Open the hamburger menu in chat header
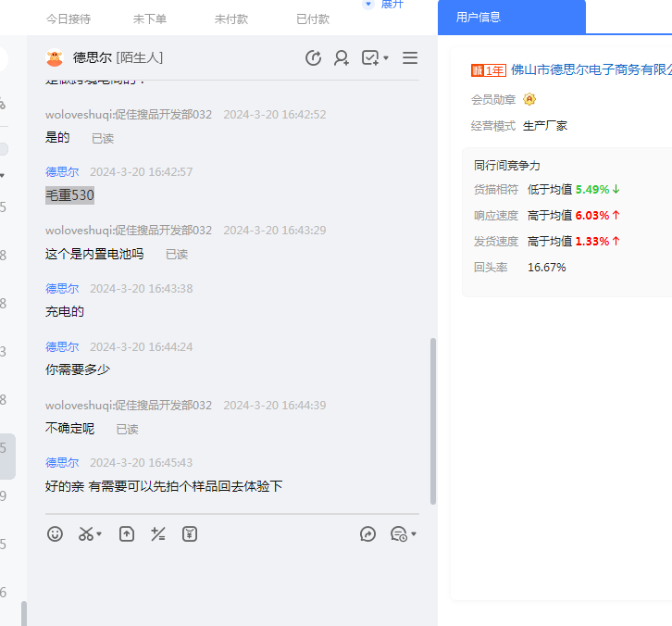This screenshot has width=672, height=626. point(410,58)
